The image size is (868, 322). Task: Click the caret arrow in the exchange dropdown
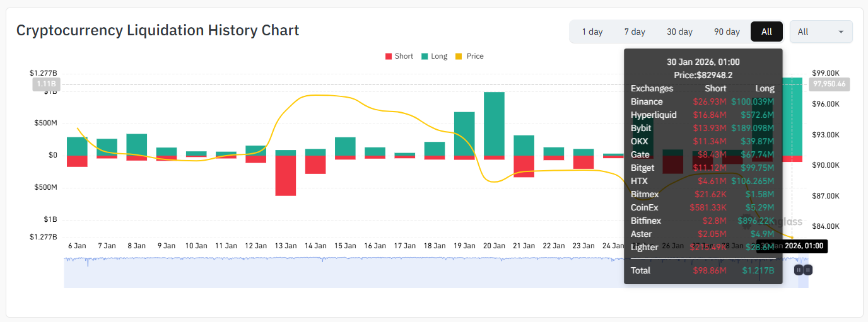(841, 32)
